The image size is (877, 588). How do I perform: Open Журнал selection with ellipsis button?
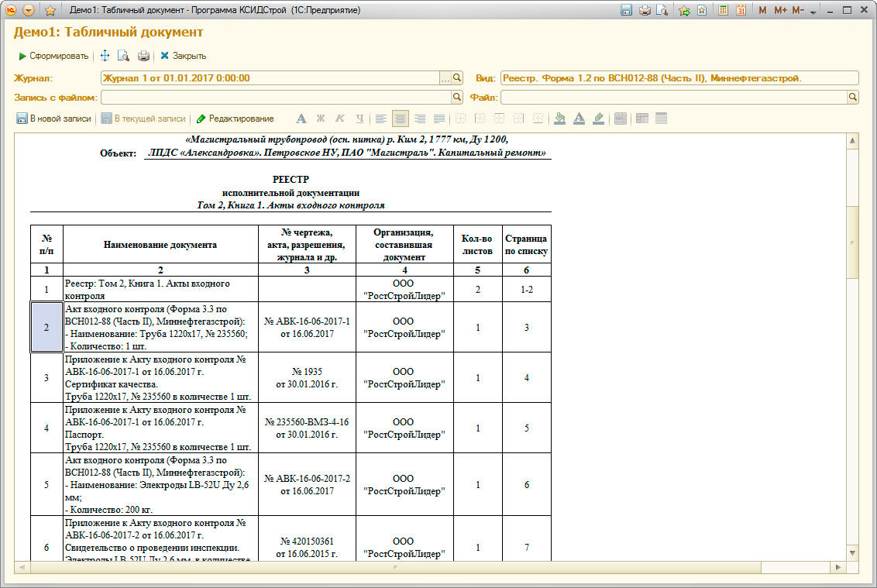tap(445, 78)
